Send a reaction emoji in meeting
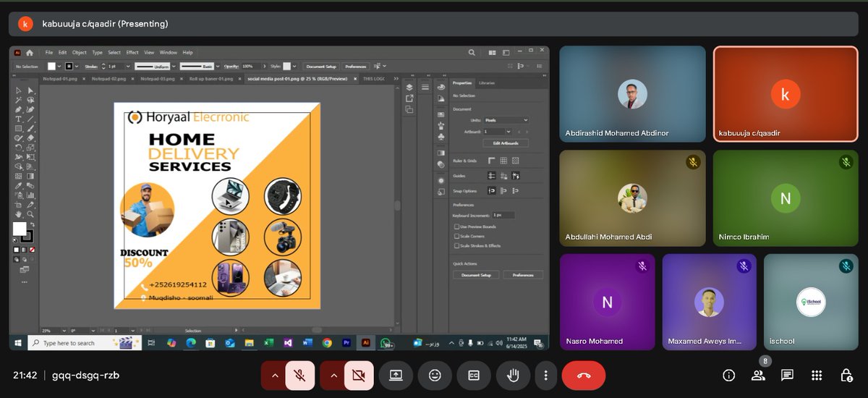868x398 pixels. [x=435, y=375]
